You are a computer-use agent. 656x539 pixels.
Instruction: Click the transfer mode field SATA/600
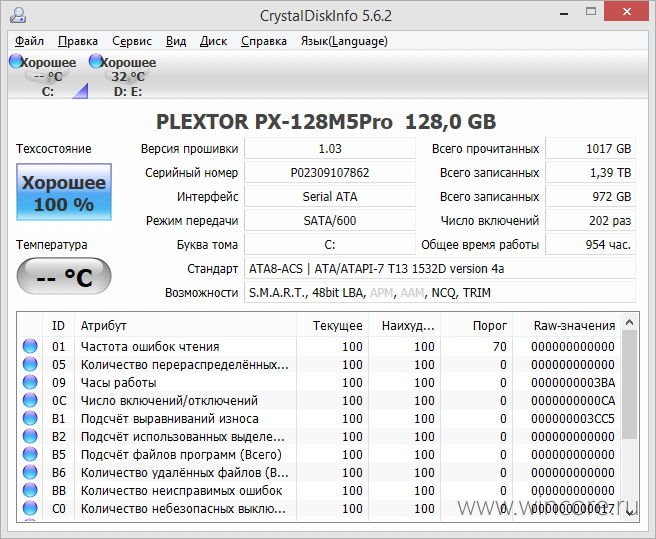click(x=330, y=221)
